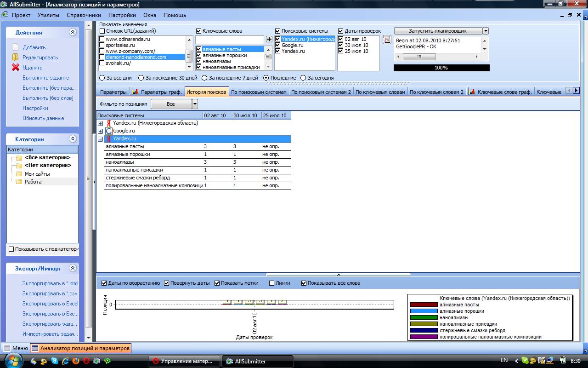Open the Windows Start orb
This screenshot has height=368, width=588.
click(13, 360)
